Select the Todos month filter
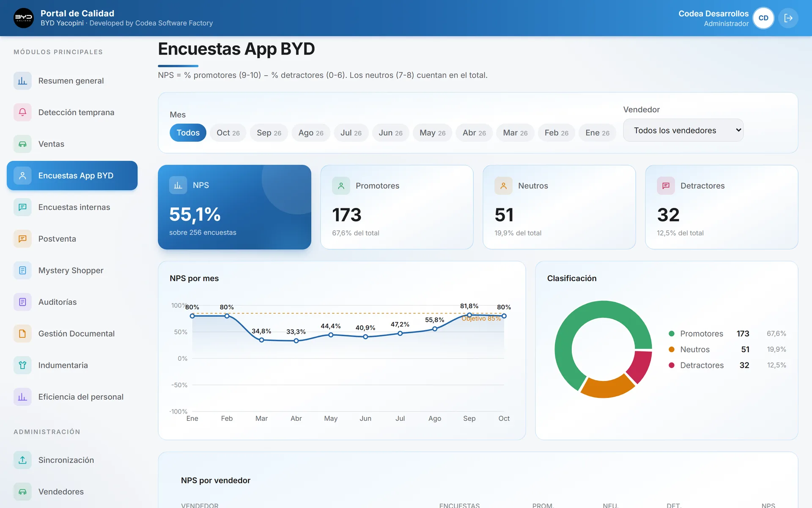The height and width of the screenshot is (508, 812). tap(188, 133)
